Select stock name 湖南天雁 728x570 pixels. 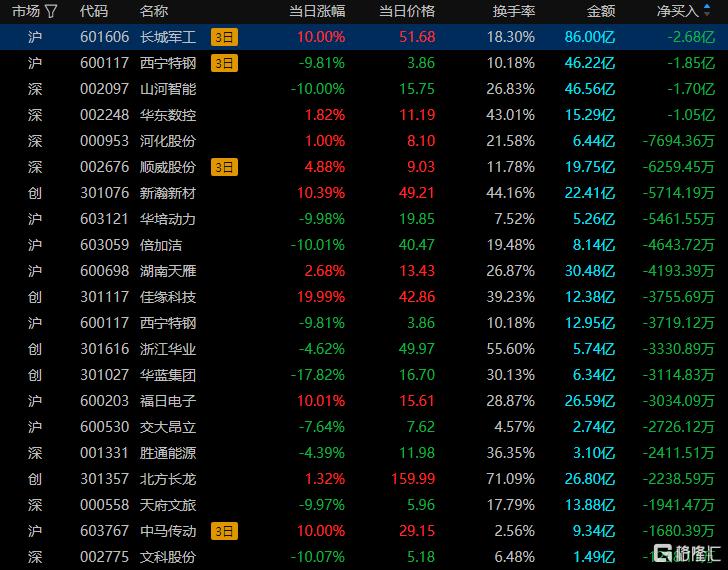click(x=168, y=271)
